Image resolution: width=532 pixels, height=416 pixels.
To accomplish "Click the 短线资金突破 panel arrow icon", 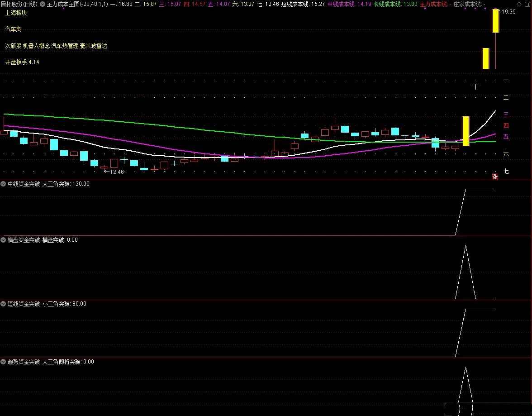I will pyautogui.click(x=4, y=304).
